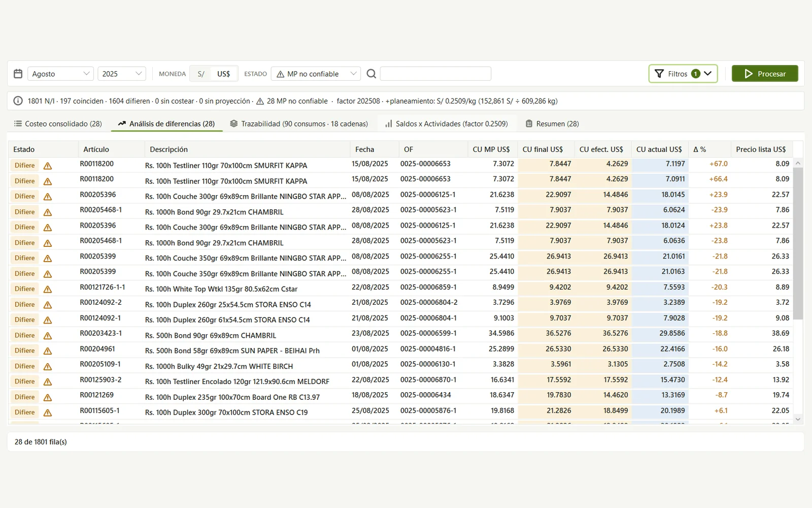Click the magnifier search icon
Viewport: 812px width, 508px height.
[x=371, y=74]
